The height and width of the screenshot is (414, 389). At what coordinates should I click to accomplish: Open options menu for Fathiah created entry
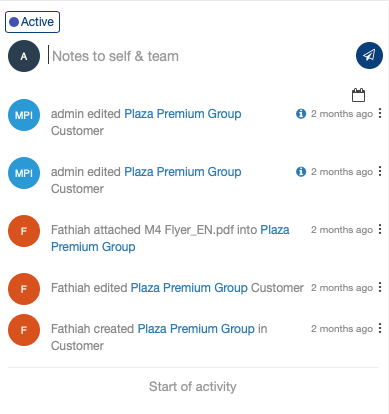(x=380, y=328)
